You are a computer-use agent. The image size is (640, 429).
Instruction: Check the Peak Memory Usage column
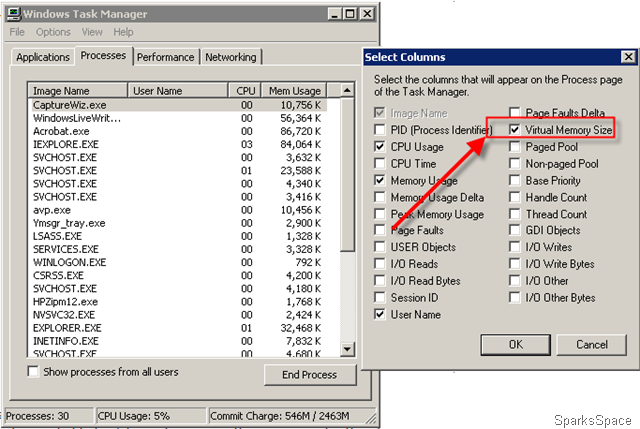point(380,214)
